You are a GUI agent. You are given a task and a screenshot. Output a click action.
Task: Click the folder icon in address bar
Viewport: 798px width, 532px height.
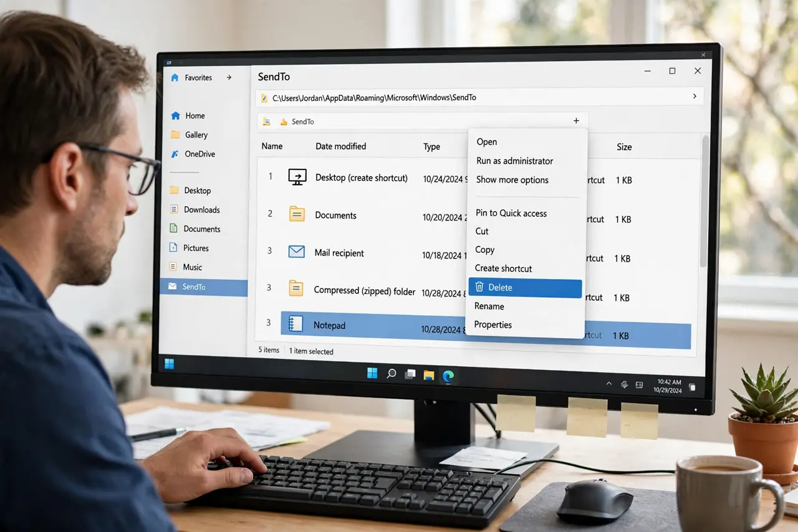pyautogui.click(x=264, y=98)
